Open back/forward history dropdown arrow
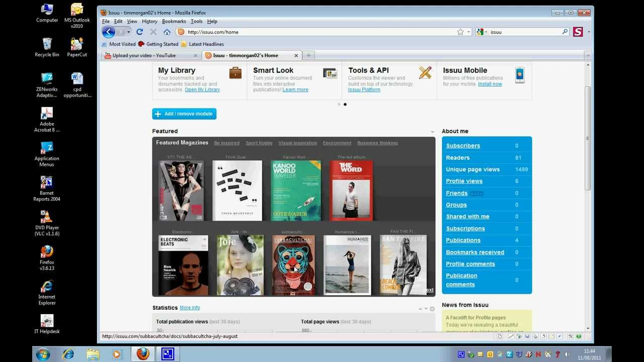This screenshot has width=644, height=362. point(129,32)
